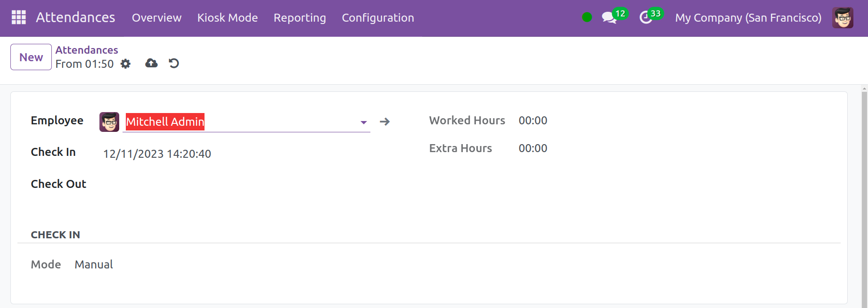This screenshot has width=868, height=308.
Task: Open the Configuration menu
Action: click(x=377, y=18)
